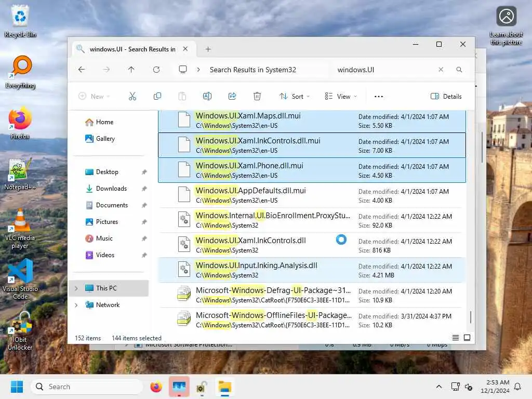Click the windows.UI search input field

tap(385, 70)
